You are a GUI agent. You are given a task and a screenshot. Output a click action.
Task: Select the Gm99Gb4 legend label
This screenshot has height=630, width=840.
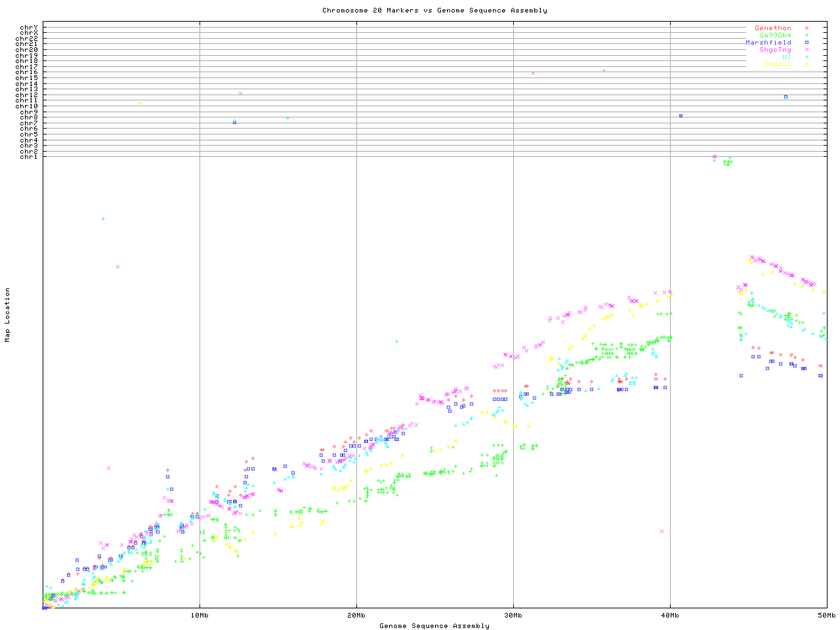[775, 35]
